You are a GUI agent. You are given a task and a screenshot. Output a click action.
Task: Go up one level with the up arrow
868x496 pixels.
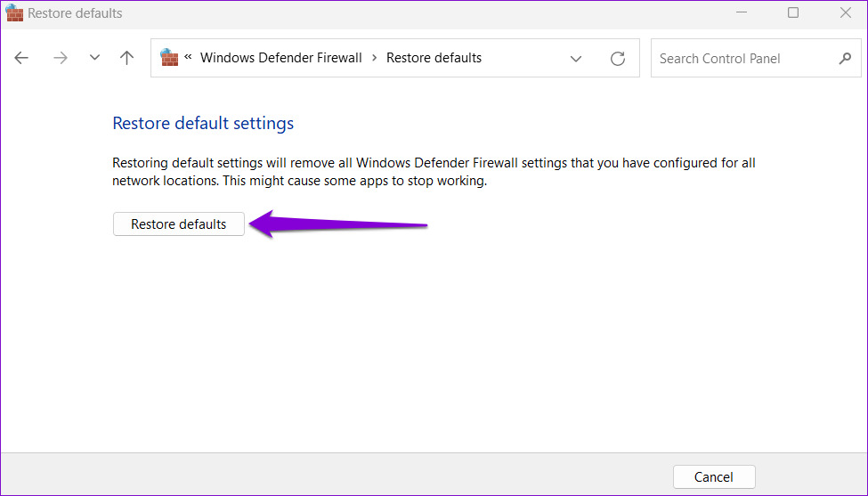click(x=127, y=58)
